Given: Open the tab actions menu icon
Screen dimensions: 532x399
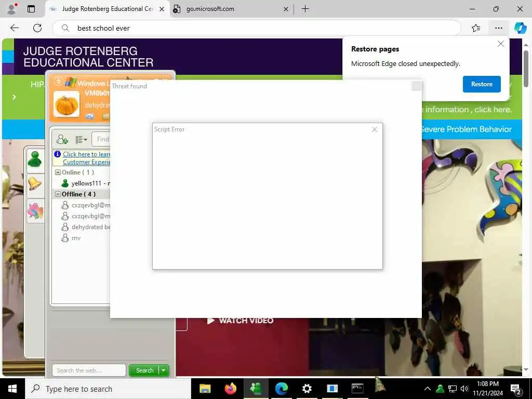Looking at the screenshot, I should pyautogui.click(x=31, y=9).
